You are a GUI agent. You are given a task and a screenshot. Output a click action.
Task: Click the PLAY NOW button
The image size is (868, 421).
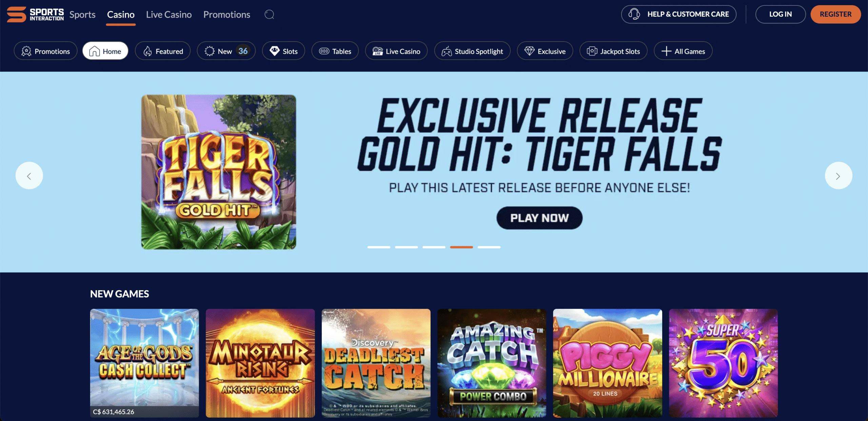(539, 218)
